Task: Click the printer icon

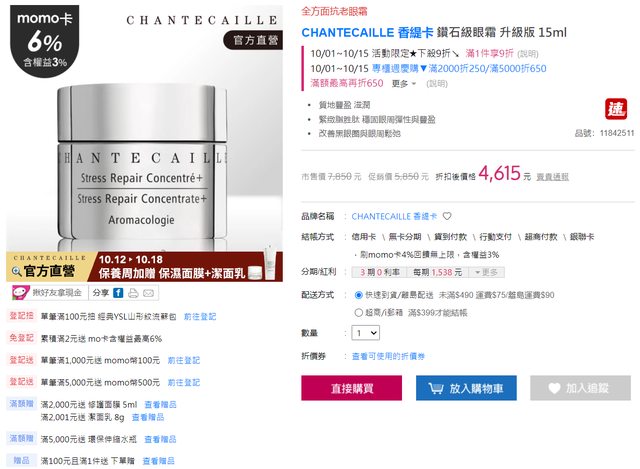Action: pos(133,293)
